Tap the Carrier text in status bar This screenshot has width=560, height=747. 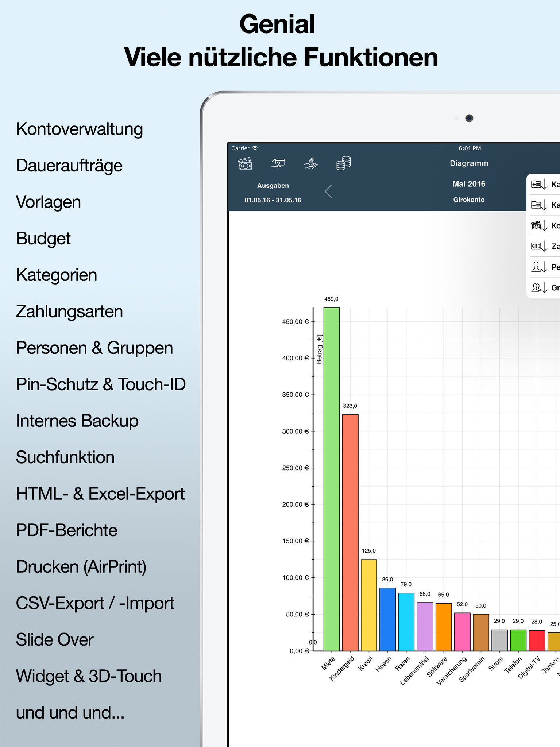coord(240,148)
